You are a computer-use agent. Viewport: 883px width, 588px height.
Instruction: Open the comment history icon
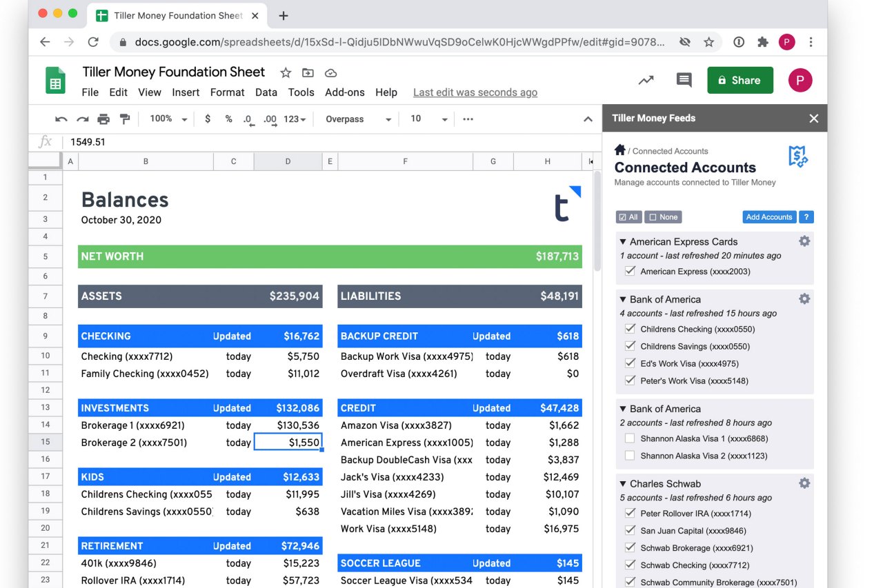pyautogui.click(x=684, y=80)
